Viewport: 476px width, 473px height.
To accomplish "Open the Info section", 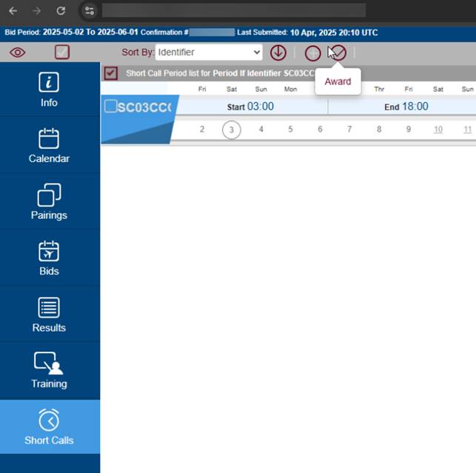I will click(x=49, y=90).
